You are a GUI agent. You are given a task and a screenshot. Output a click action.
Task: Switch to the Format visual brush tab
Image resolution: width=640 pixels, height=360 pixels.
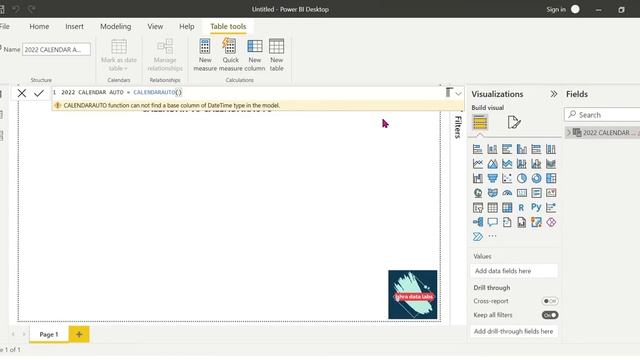[514, 122]
